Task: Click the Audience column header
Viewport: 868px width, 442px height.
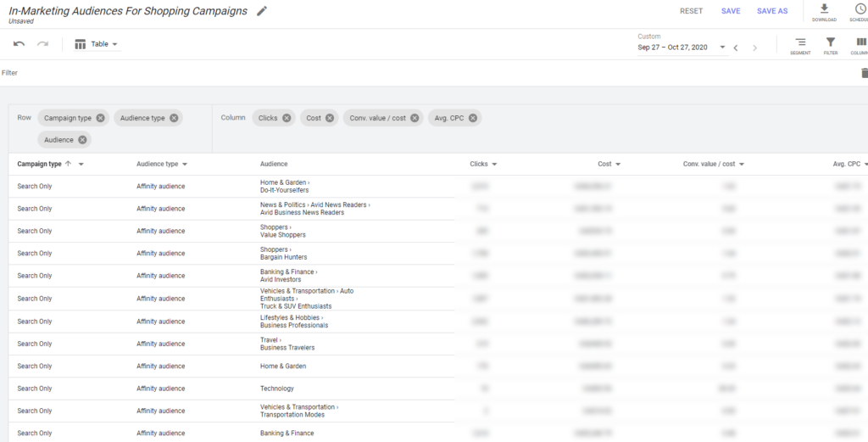Action: (274, 164)
